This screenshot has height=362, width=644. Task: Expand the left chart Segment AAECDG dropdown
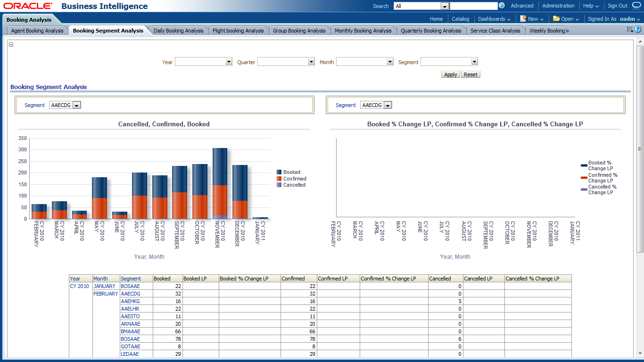pos(77,105)
